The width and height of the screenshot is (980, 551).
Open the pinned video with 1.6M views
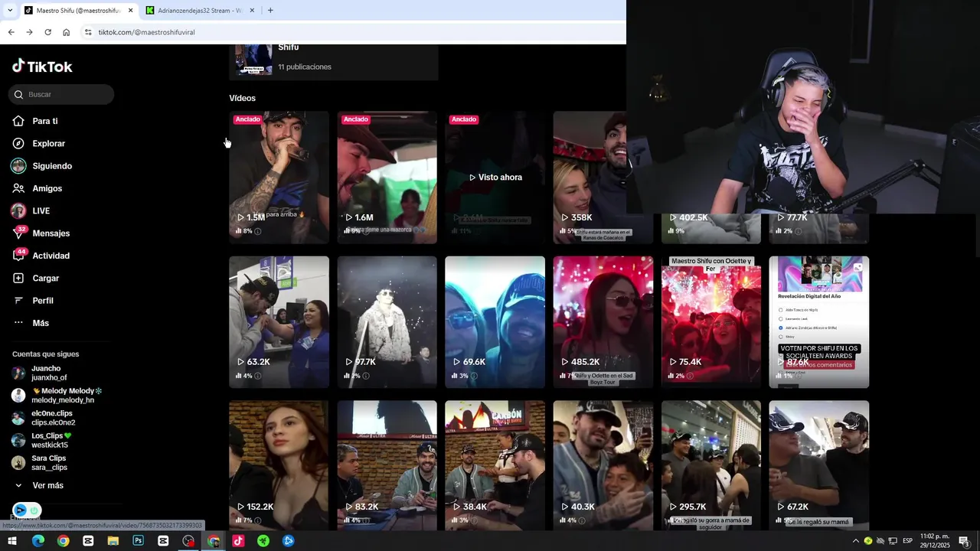click(387, 178)
